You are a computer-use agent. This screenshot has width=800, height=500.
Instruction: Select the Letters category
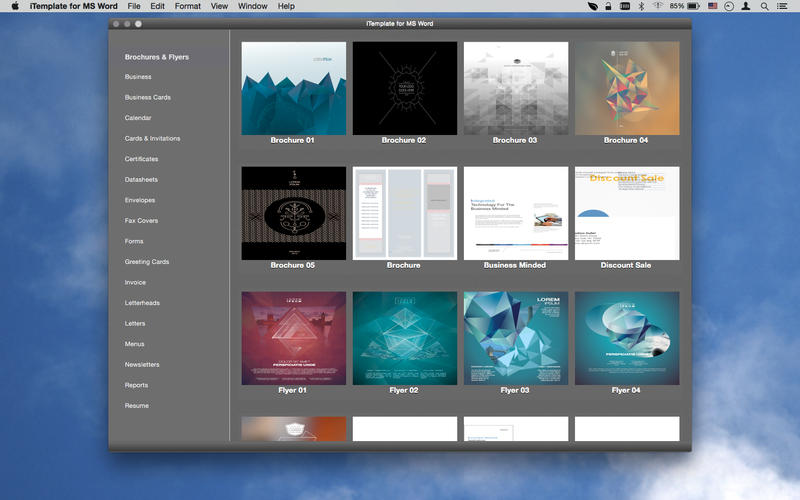135,323
